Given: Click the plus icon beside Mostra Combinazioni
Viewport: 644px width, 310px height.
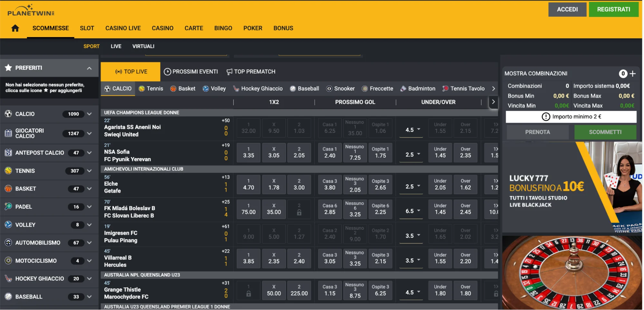Looking at the screenshot, I should pyautogui.click(x=632, y=74).
